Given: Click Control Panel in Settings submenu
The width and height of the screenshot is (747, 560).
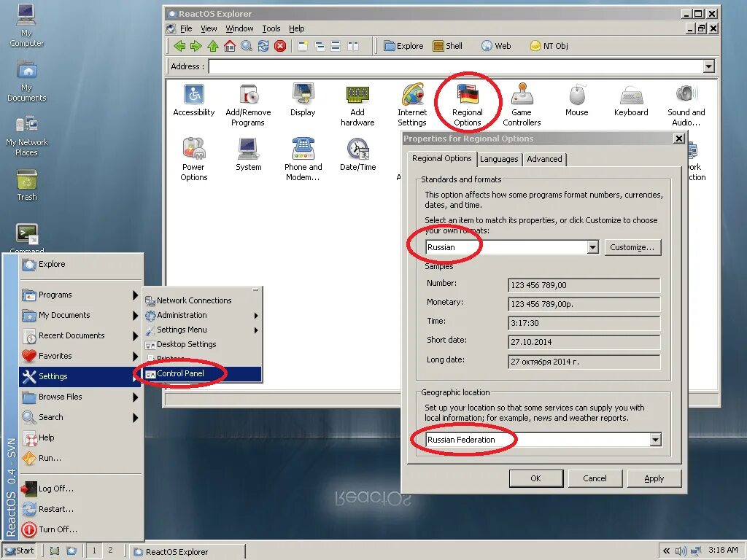Looking at the screenshot, I should pos(203,374).
